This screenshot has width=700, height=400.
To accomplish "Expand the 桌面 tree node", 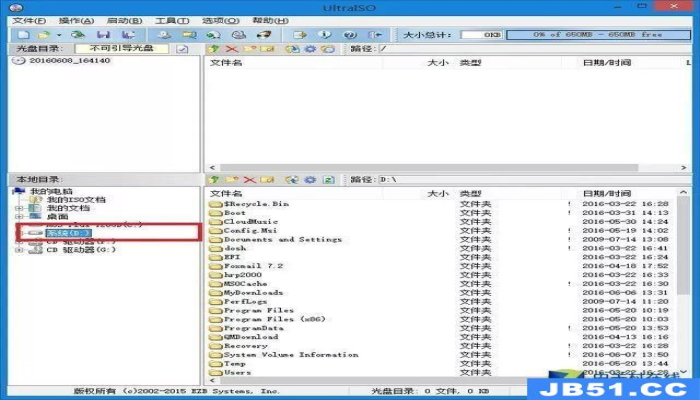I will coord(19,217).
